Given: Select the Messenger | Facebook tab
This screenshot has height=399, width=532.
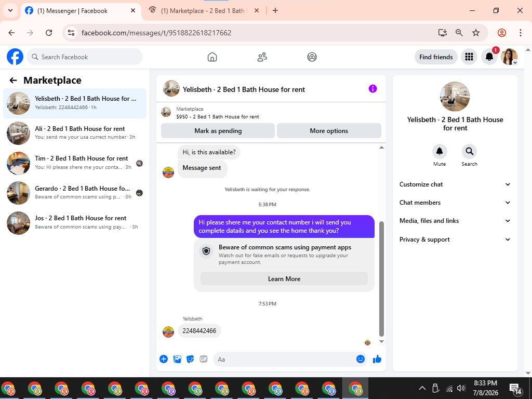Looking at the screenshot, I should tap(81, 10).
